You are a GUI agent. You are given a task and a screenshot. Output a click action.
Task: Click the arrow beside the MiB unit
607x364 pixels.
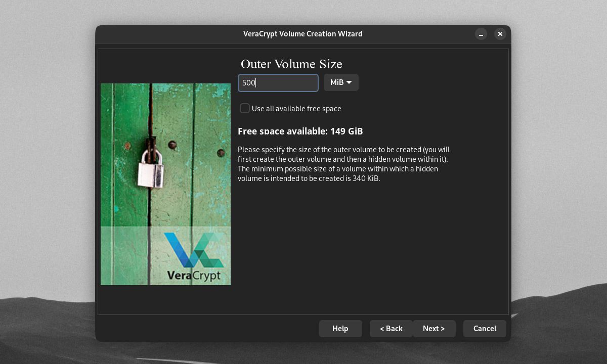click(x=349, y=82)
